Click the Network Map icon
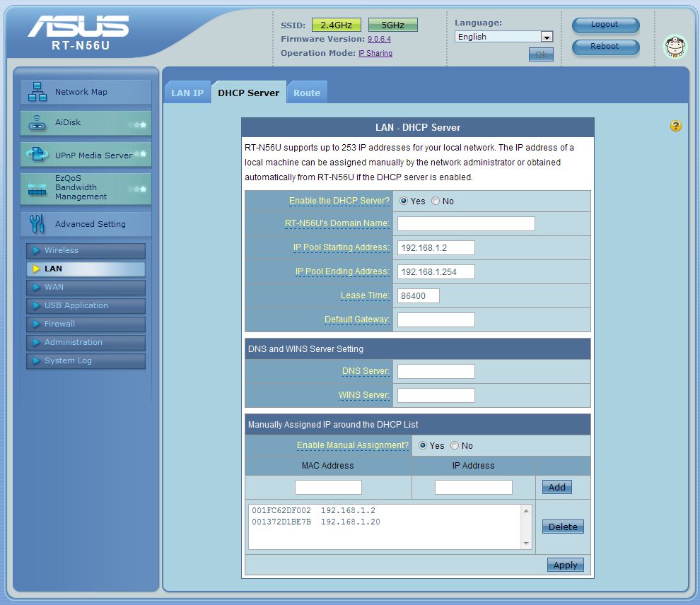The width and height of the screenshot is (700, 605). click(37, 92)
